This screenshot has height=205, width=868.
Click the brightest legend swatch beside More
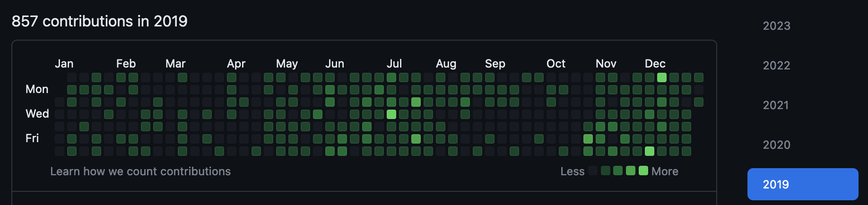(643, 171)
